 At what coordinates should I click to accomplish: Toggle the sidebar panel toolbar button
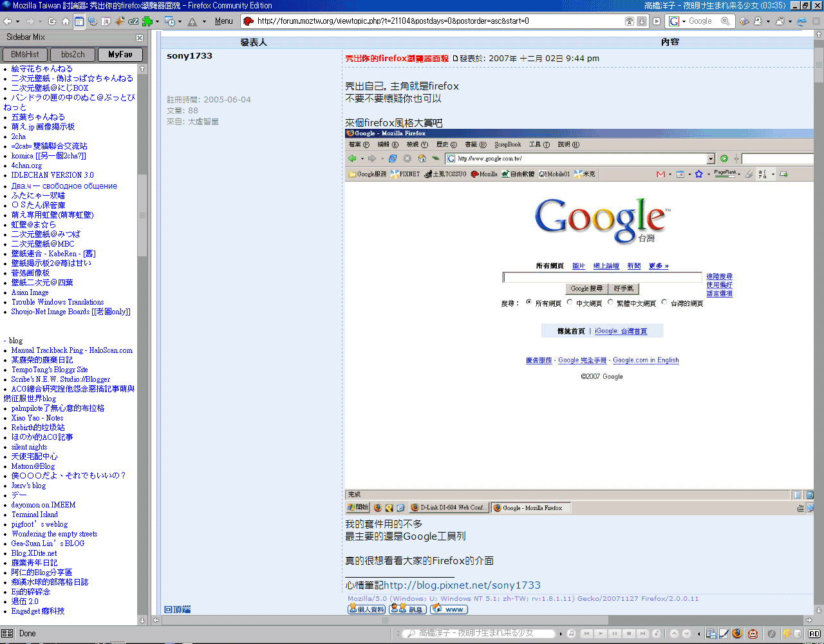(x=79, y=21)
